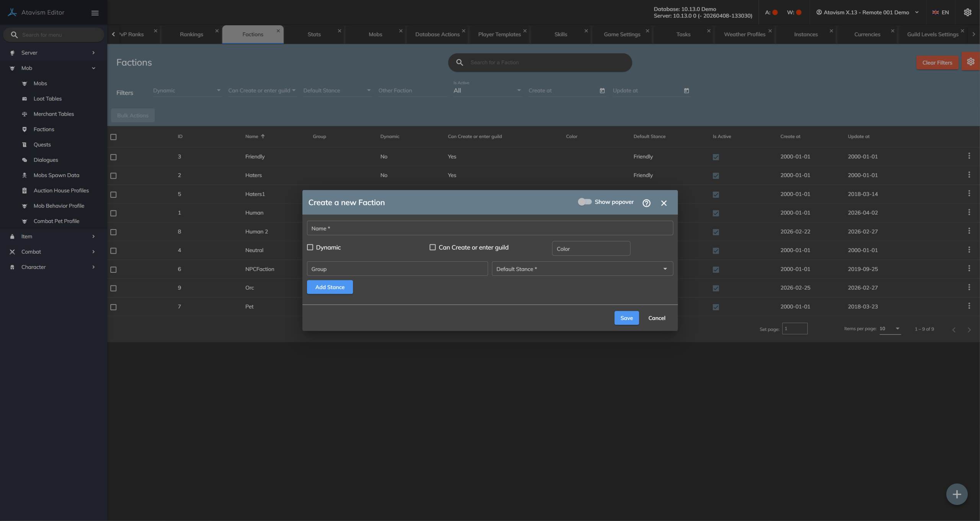Click the Add Stance button

(330, 287)
